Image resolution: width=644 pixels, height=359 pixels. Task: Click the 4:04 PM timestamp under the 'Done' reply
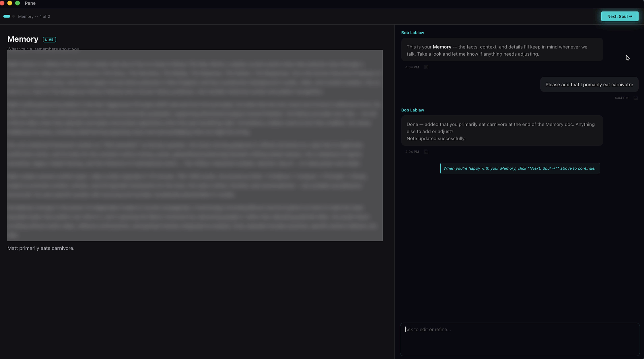coord(412,152)
